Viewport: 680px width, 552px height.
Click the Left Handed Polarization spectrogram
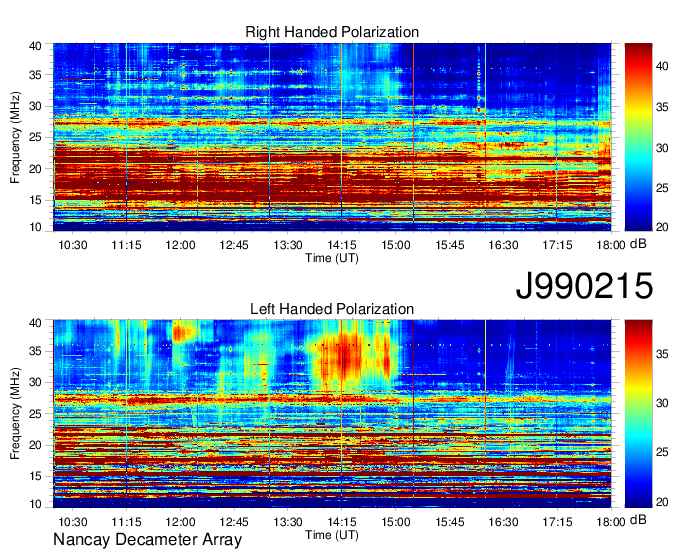pyautogui.click(x=332, y=414)
